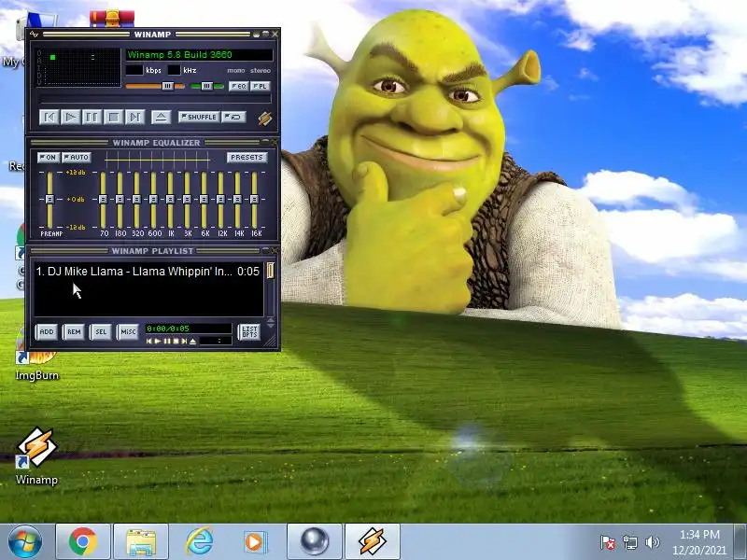
Task: Click the 14K equalizer band slider
Action: click(237, 200)
